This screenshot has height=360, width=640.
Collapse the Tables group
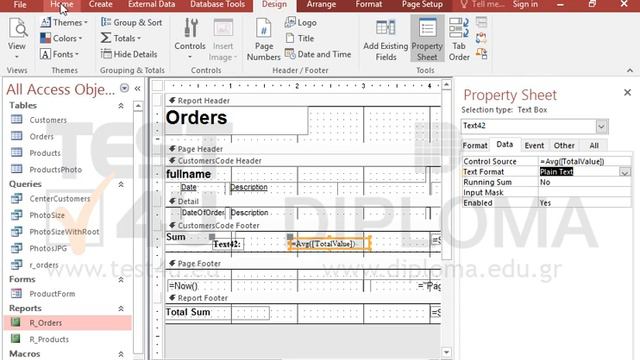click(121, 106)
